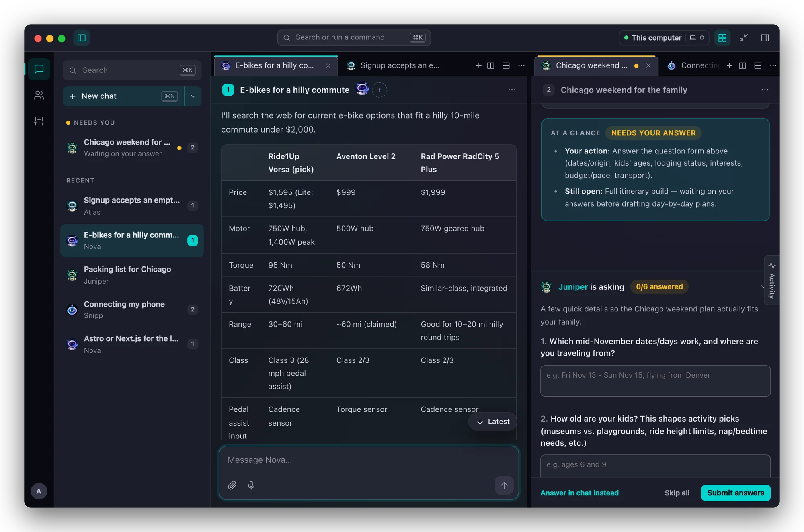Collapse the Juniper is asking form chevron
Viewport: 804px width, 532px height.
pyautogui.click(x=762, y=287)
